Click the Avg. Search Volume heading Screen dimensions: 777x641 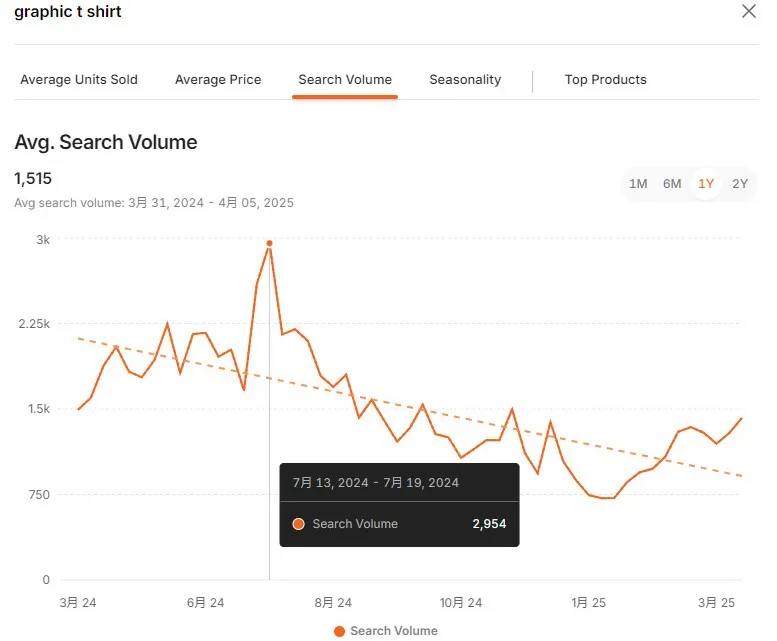106,142
